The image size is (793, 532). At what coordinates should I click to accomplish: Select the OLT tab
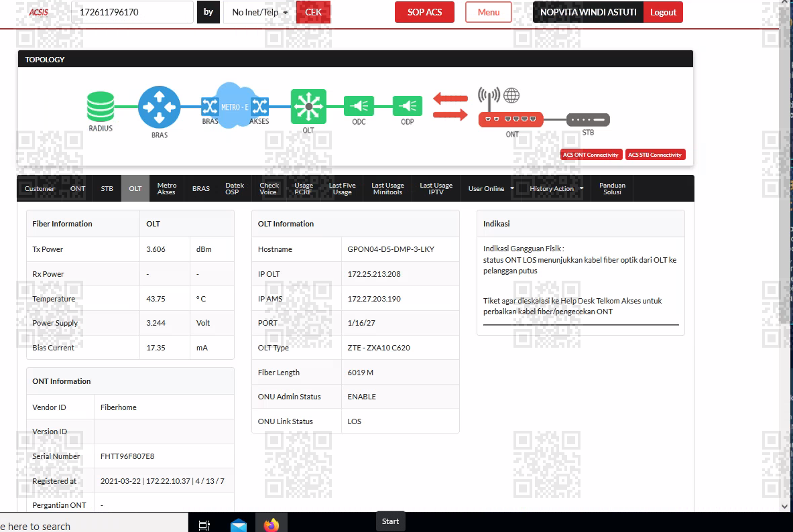pyautogui.click(x=135, y=189)
